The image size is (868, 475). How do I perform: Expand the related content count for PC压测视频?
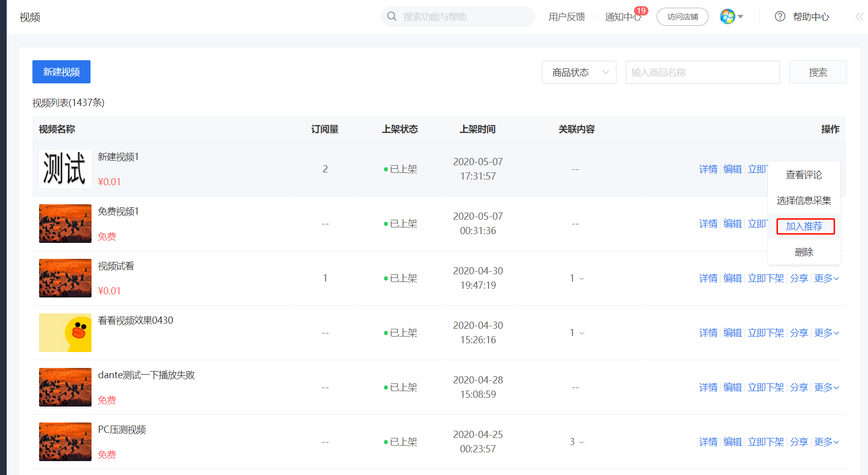click(576, 442)
